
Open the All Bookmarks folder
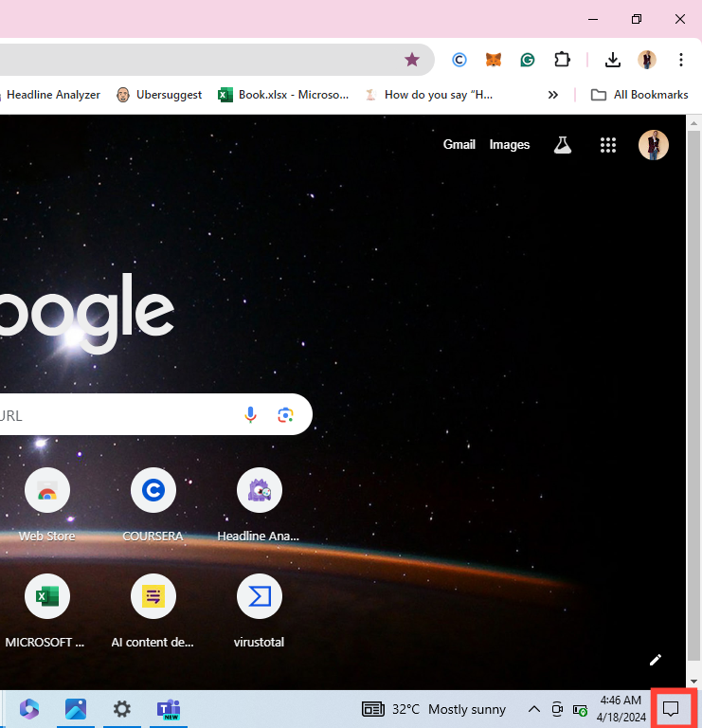[639, 95]
